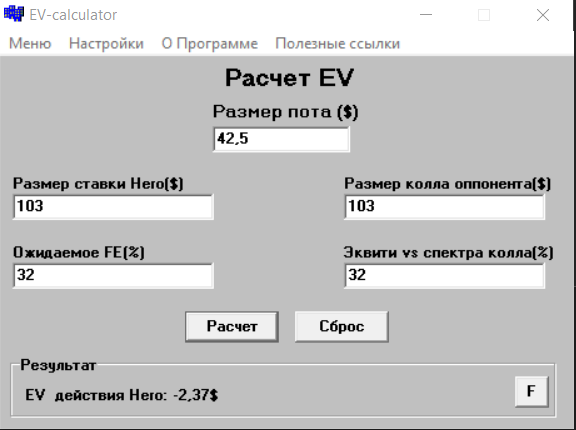
Task: Focus the Размер колла оппонента input field
Action: pos(444,207)
